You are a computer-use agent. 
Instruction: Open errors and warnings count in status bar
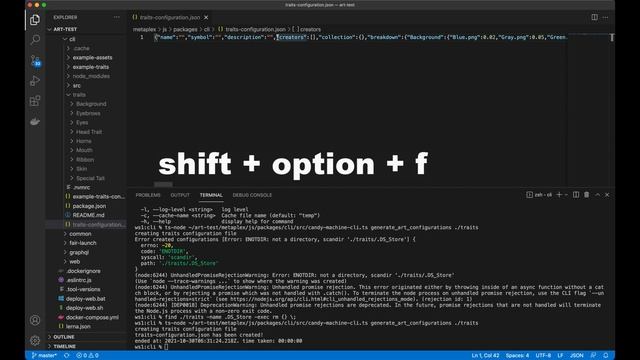(x=87, y=356)
